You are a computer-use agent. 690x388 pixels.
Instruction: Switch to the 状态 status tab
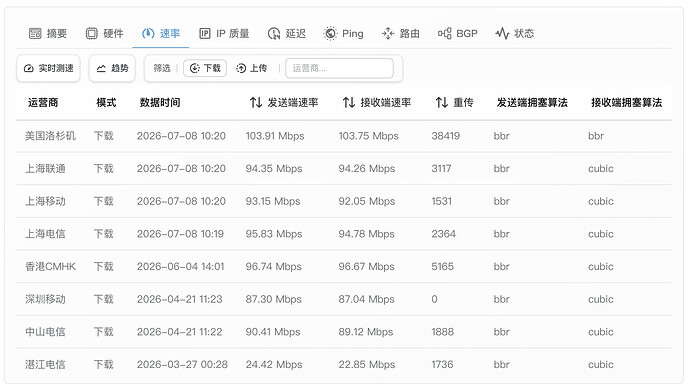[x=514, y=33]
